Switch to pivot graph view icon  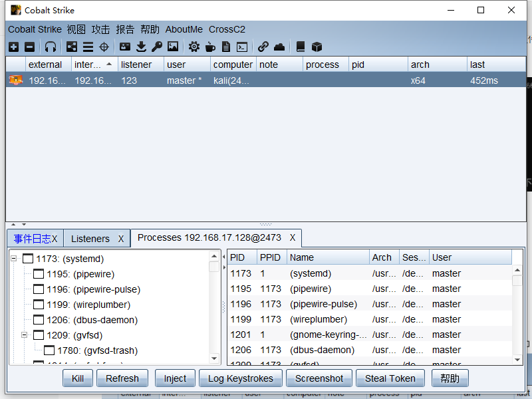72,47
